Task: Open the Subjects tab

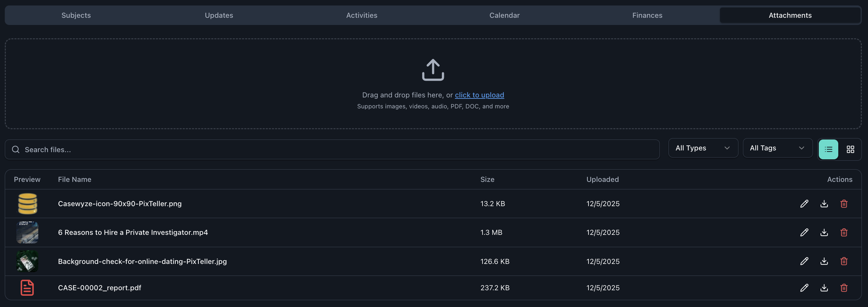Action: [76, 15]
